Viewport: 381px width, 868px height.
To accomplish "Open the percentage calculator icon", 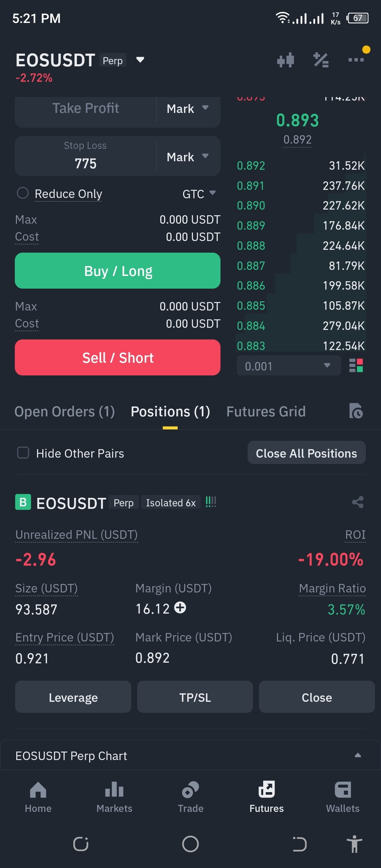I will [321, 60].
